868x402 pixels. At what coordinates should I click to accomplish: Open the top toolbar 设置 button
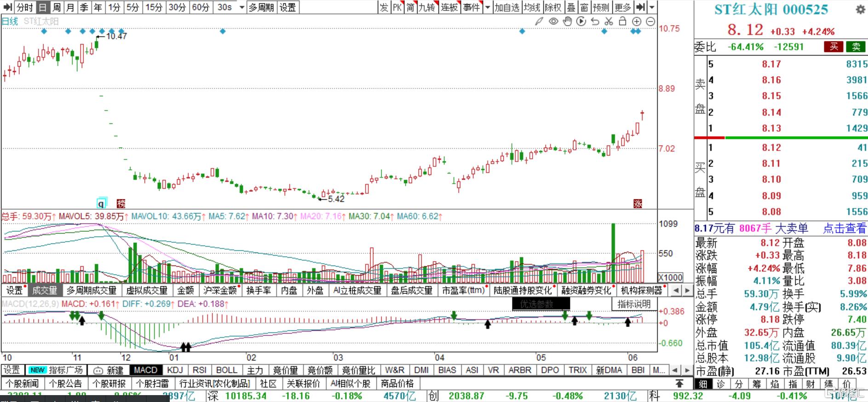(x=288, y=7)
